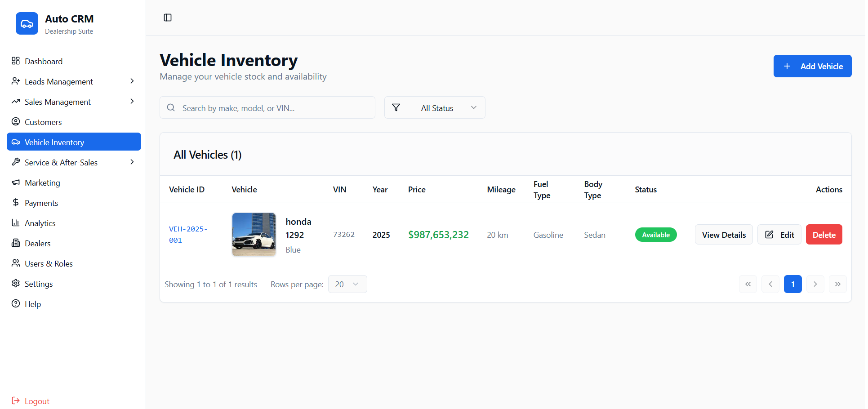Viewport: 868px width, 409px height.
Task: Click the search magnifier icon
Action: point(171,108)
